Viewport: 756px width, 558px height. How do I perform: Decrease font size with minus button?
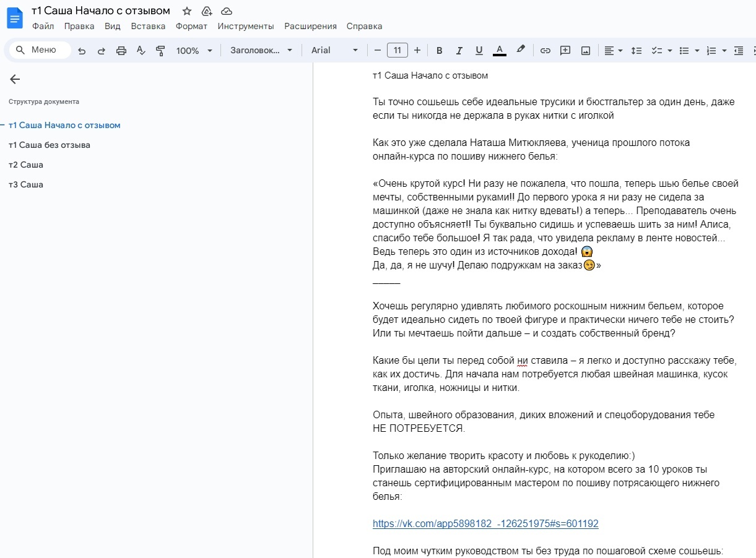pyautogui.click(x=378, y=51)
